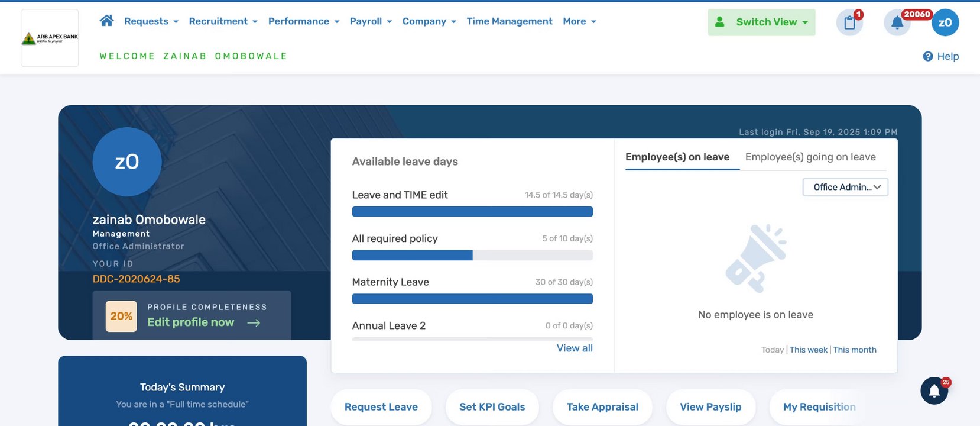Click the ARB Apex Bank logo
The height and width of the screenshot is (426, 980).
click(x=50, y=38)
